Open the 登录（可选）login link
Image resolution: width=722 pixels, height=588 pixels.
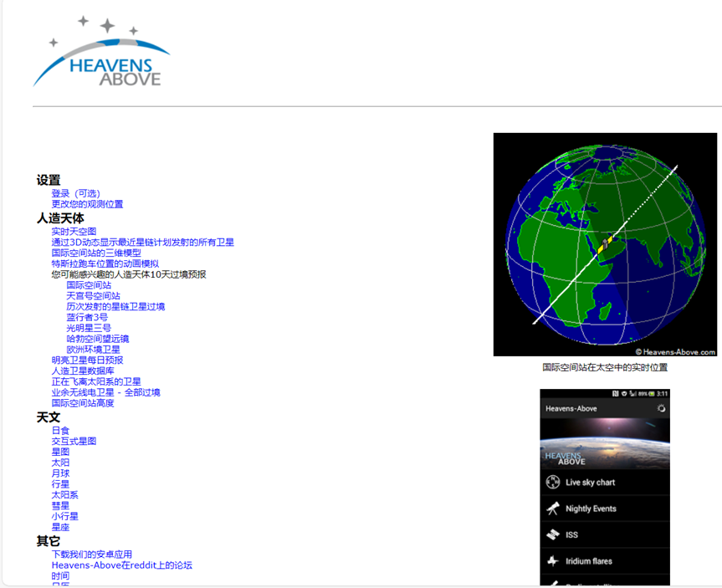pyautogui.click(x=75, y=193)
